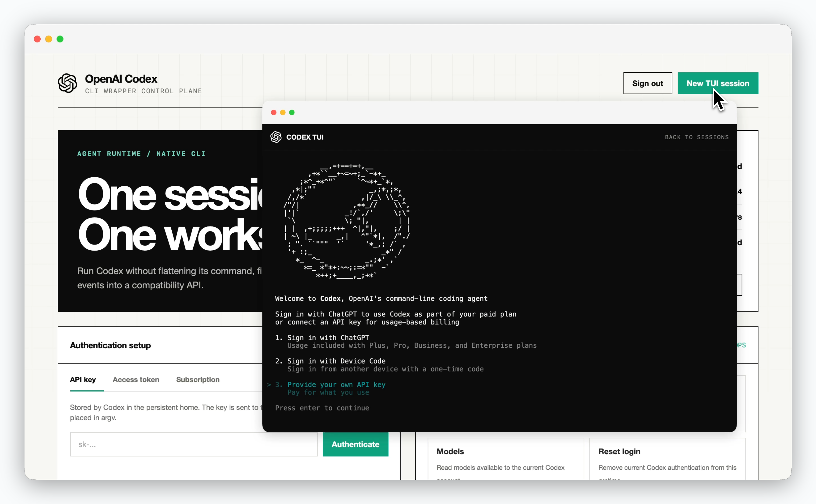This screenshot has width=816, height=504.
Task: Zoom the main browser window with green button
Action: coord(60,39)
